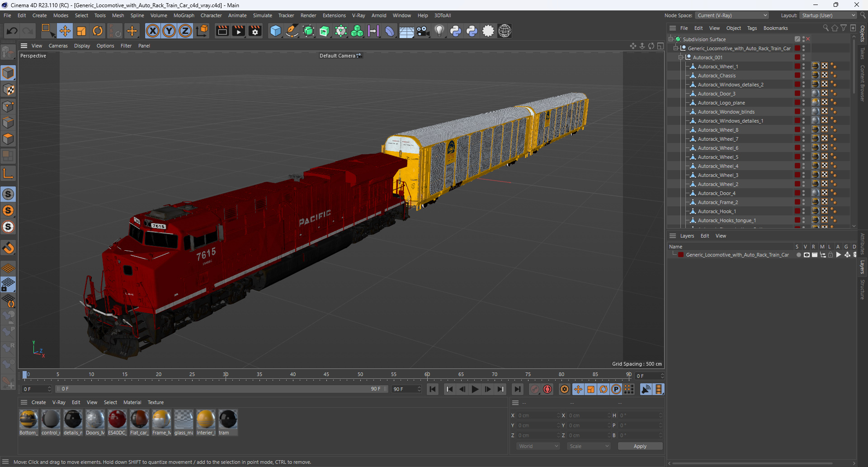Open the V-Ray menu in menu bar
The image size is (868, 467).
359,15
